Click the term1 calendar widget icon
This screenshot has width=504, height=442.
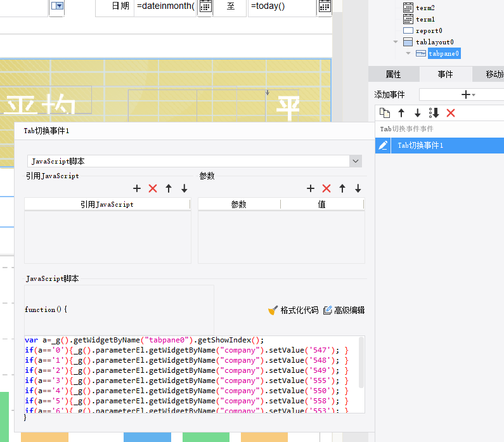point(408,19)
